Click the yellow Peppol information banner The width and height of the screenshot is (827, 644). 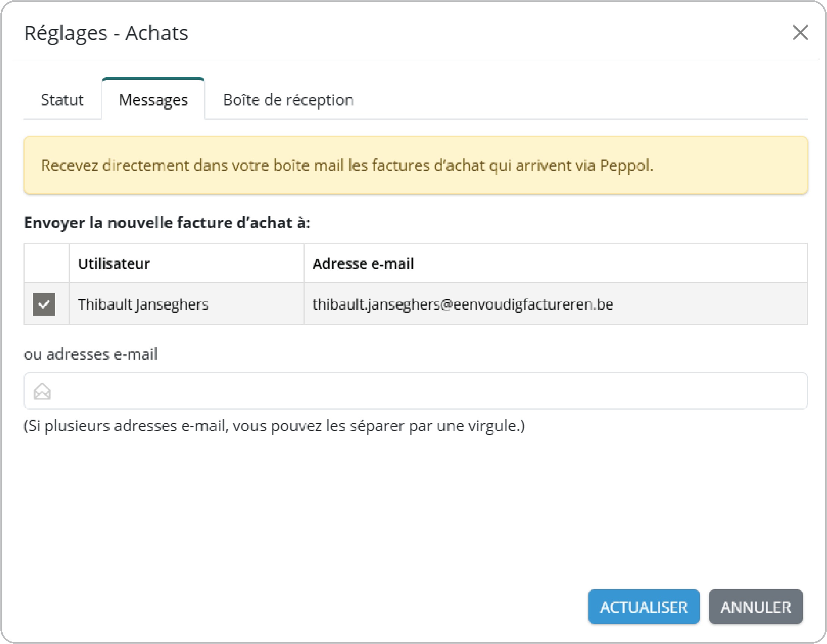click(415, 165)
